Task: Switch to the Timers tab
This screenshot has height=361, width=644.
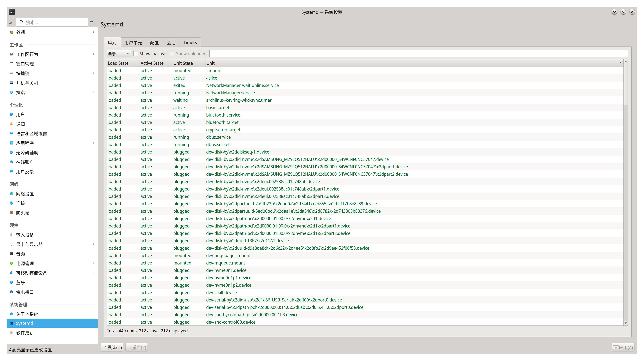Action: [190, 43]
